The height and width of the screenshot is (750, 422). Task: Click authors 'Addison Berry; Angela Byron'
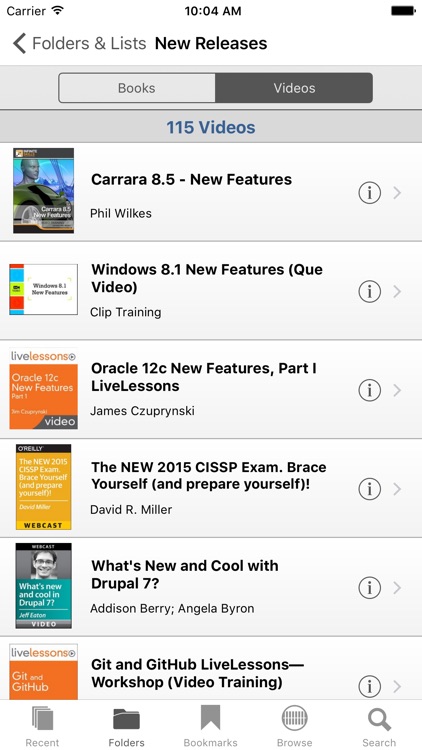click(x=172, y=608)
